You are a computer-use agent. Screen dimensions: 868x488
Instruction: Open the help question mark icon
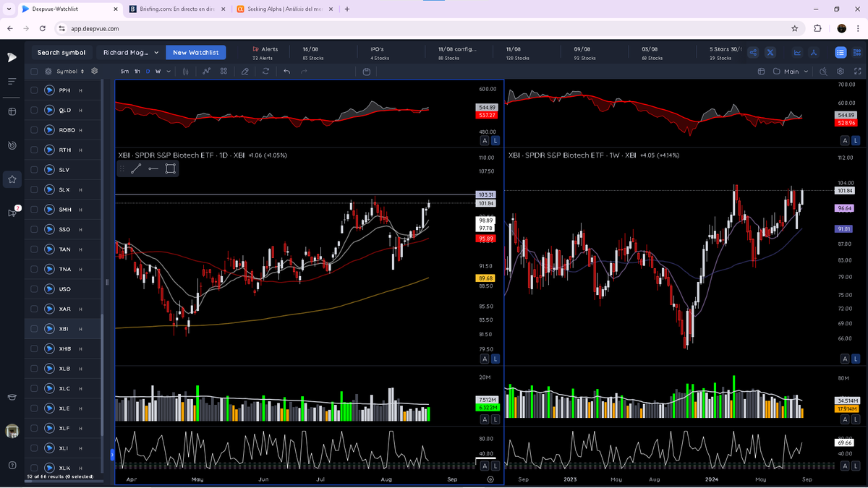coord(12,464)
